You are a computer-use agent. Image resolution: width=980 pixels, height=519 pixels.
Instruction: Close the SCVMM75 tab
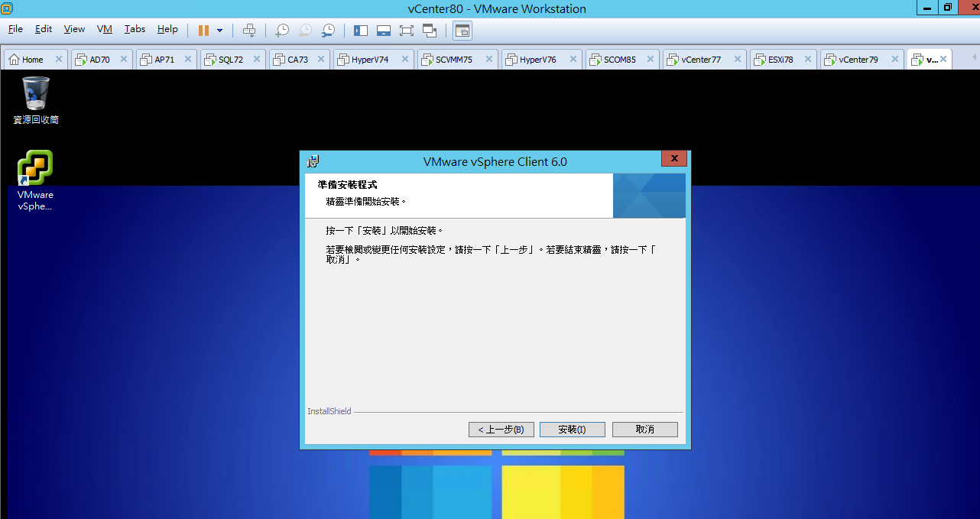[x=489, y=59]
